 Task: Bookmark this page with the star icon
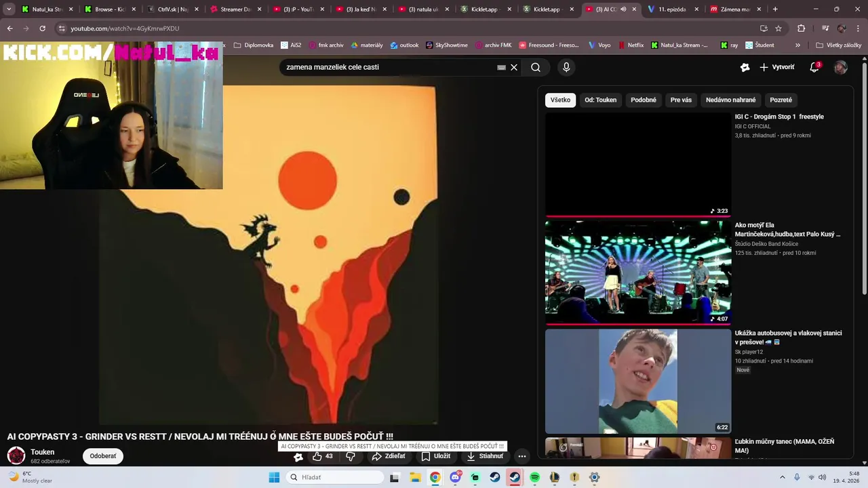(778, 28)
